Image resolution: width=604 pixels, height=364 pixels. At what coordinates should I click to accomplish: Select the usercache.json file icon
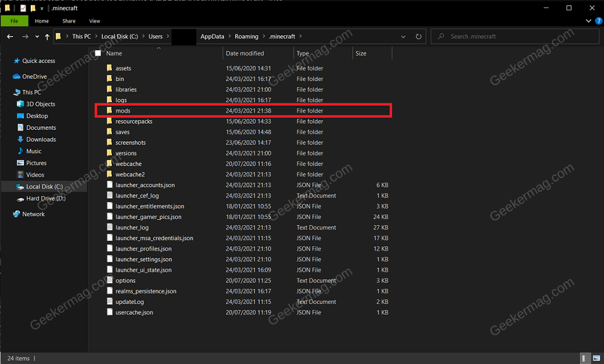[x=110, y=312]
